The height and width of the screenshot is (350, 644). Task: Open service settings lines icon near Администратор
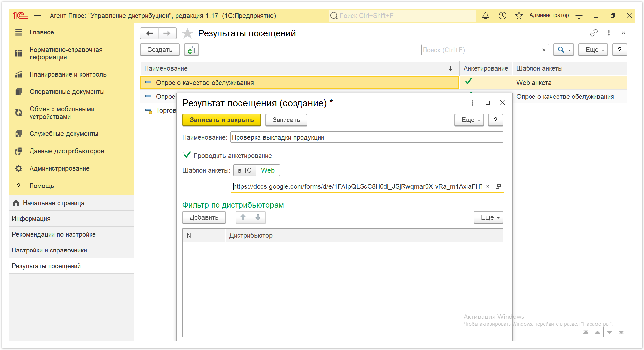coord(579,15)
